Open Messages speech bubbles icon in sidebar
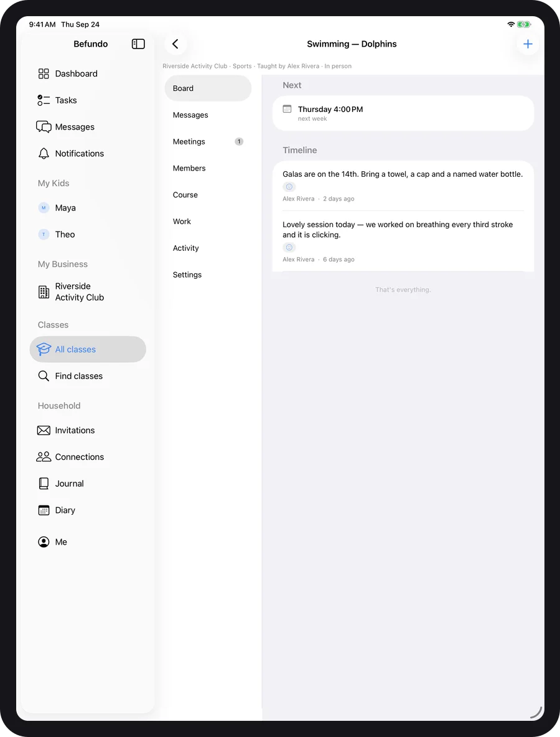This screenshot has width=560, height=737. click(44, 127)
